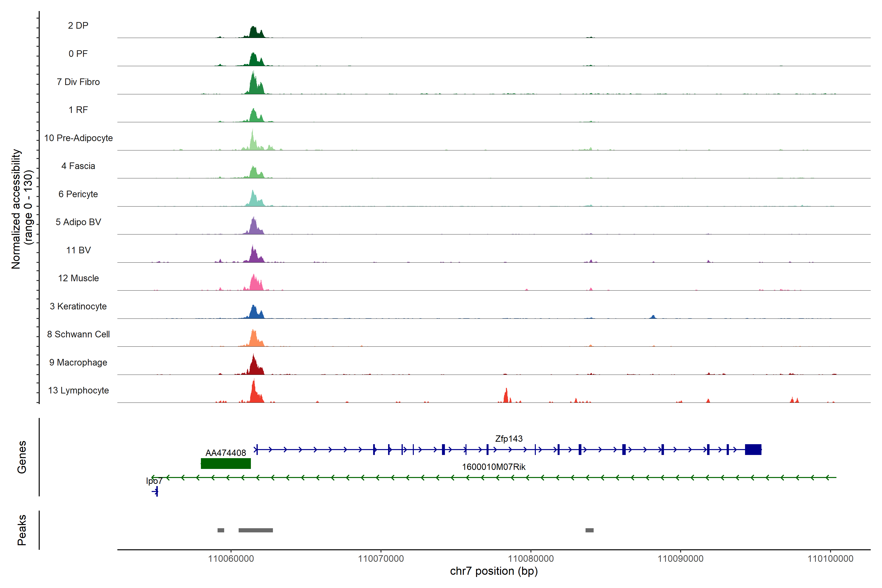The image size is (882, 588).
Task: Click the second red Lymphocyte peak near 110078000
Action: [506, 397]
